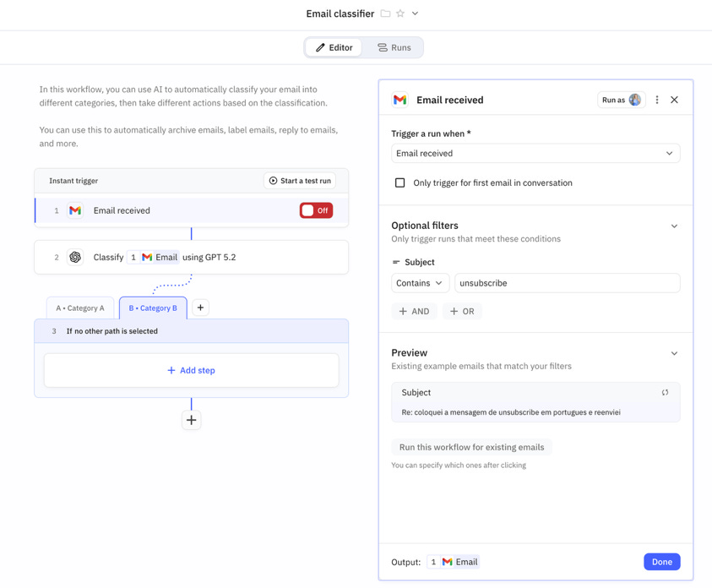Collapse the Preview section
Screen dimensions: 712x588
click(674, 354)
